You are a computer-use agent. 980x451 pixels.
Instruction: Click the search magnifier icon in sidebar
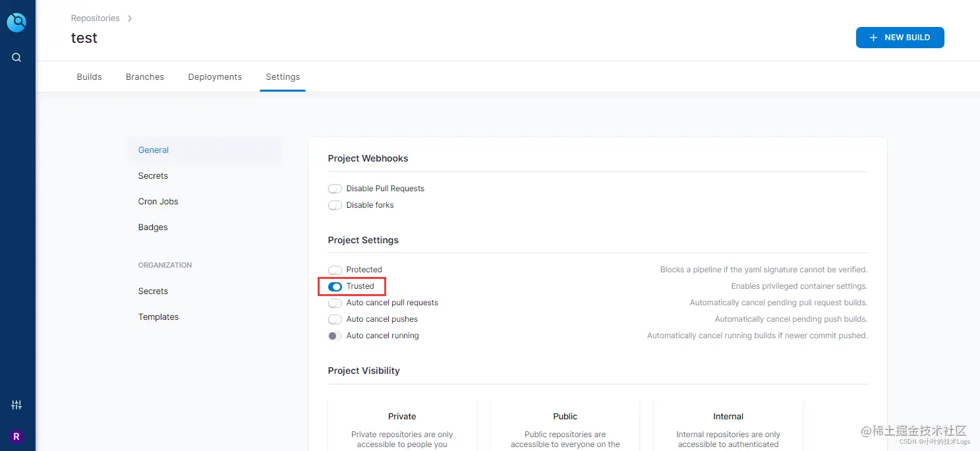click(16, 57)
